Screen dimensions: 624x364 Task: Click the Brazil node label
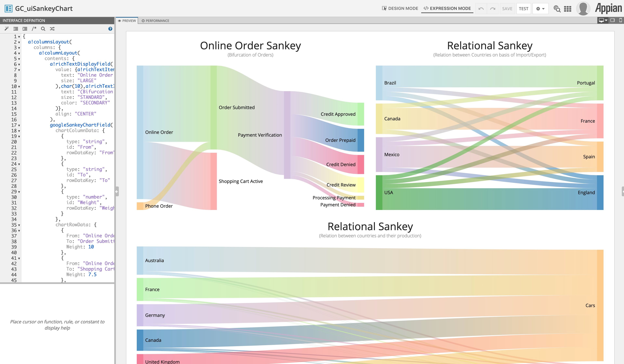(x=390, y=83)
